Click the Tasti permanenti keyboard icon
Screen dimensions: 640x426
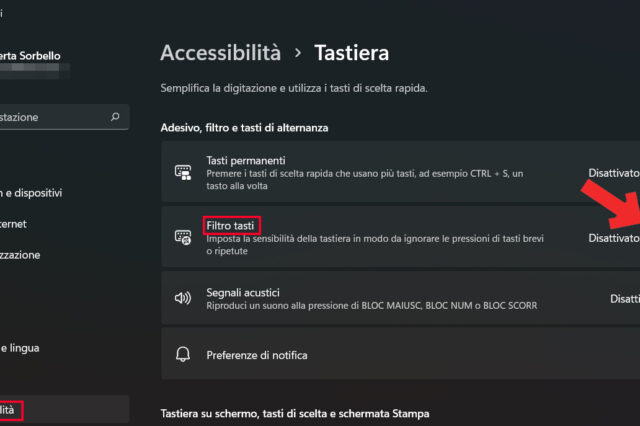tap(183, 172)
